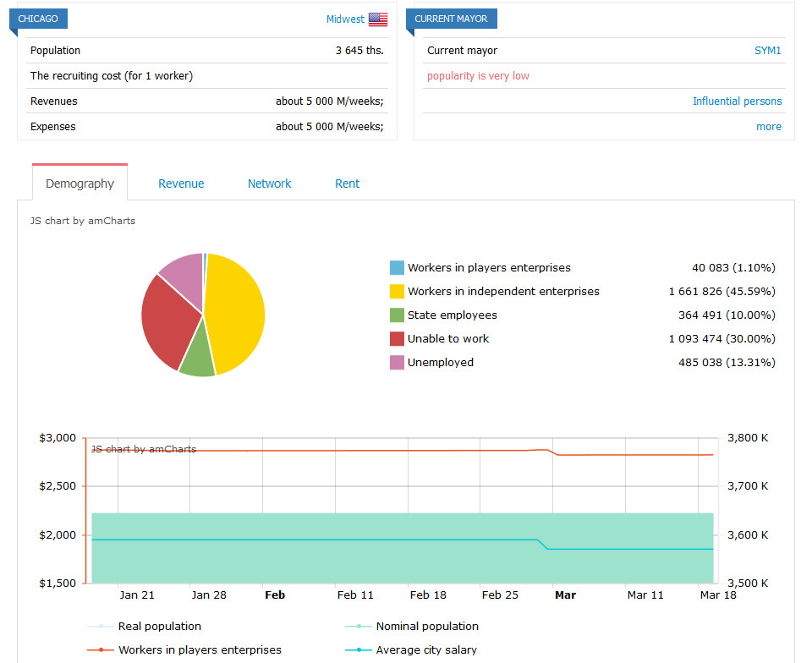Image resolution: width=812 pixels, height=663 pixels.
Task: Open mayor SYM1 profile link
Action: [767, 50]
